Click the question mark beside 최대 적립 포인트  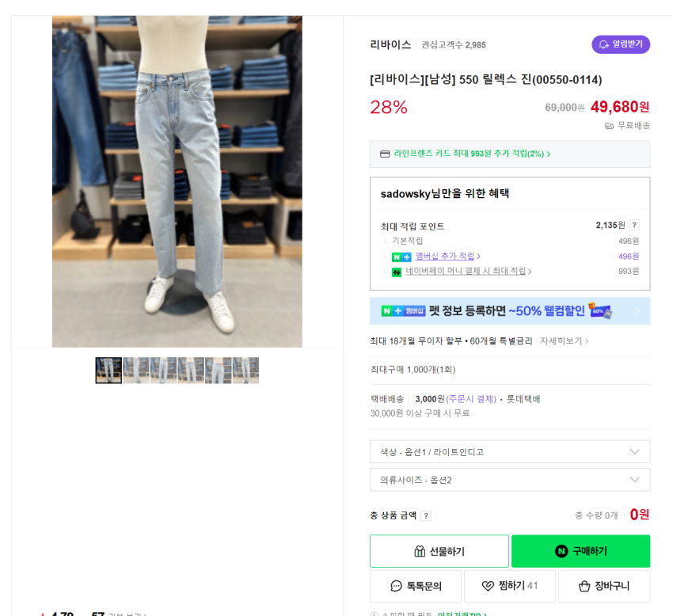click(634, 226)
